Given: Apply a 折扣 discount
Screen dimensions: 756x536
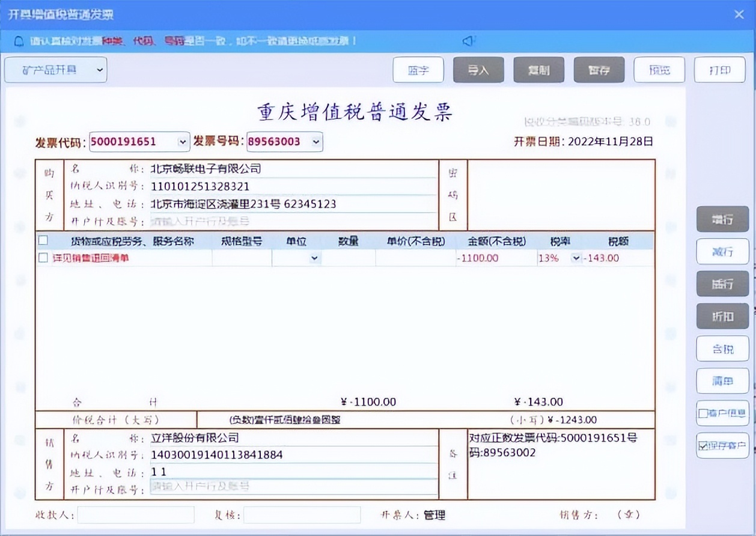Looking at the screenshot, I should [722, 316].
